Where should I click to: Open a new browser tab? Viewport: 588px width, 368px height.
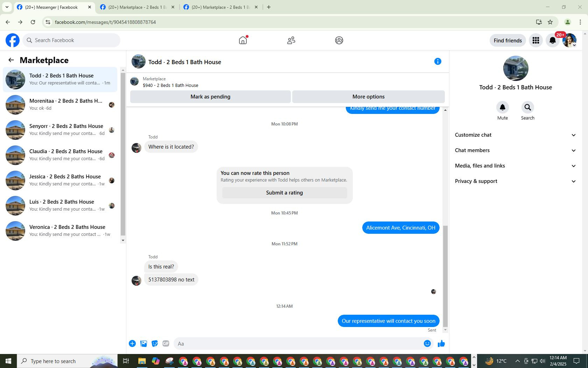(x=269, y=7)
